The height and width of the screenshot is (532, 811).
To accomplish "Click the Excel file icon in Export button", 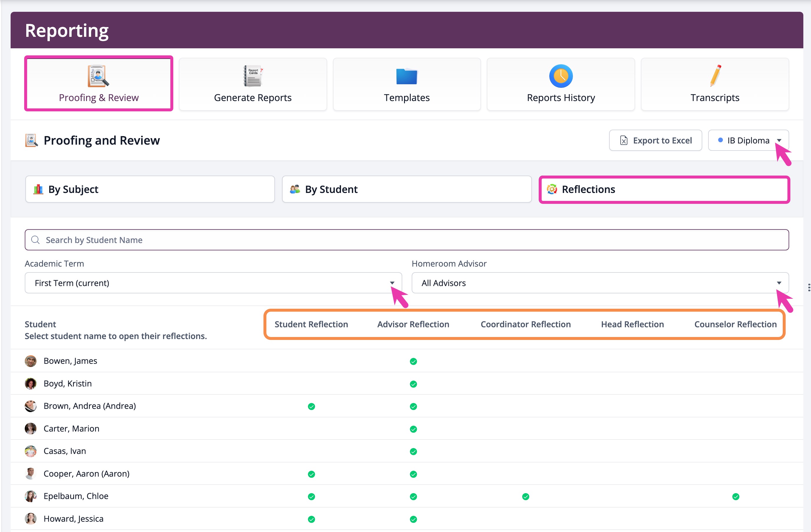I will [x=624, y=140].
